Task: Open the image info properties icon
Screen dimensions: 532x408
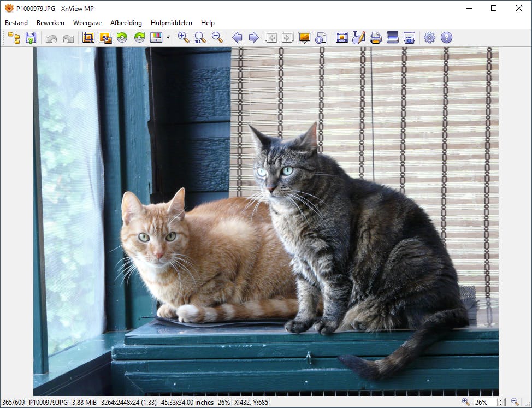Action: 321,38
